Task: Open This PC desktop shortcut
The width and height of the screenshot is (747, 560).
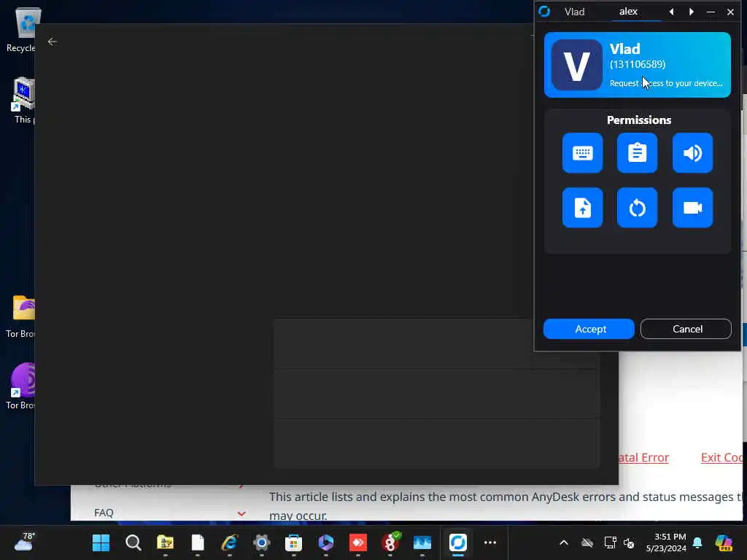Action: (x=23, y=100)
